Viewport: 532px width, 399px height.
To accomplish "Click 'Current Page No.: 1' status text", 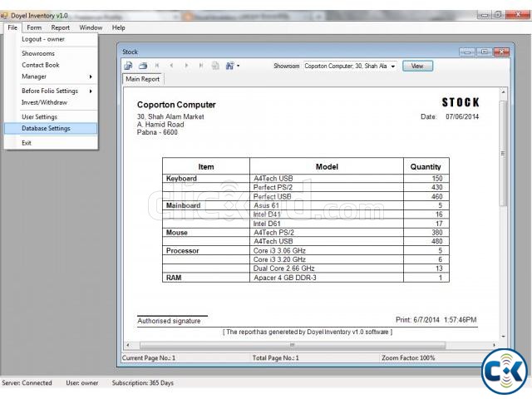I will click(x=149, y=358).
